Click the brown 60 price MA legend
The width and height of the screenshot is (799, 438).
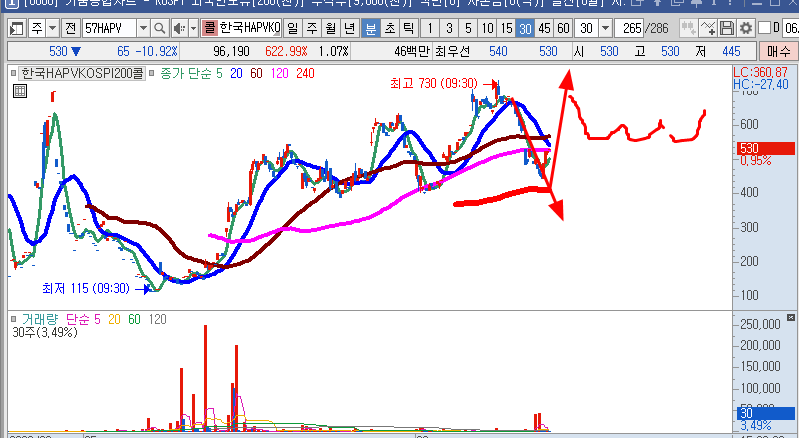(x=256, y=73)
